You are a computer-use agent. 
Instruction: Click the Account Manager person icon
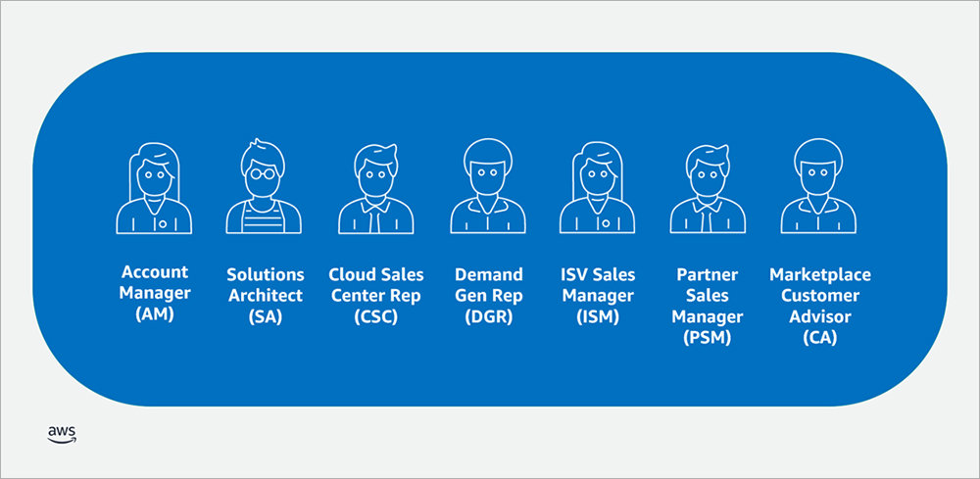click(x=155, y=189)
